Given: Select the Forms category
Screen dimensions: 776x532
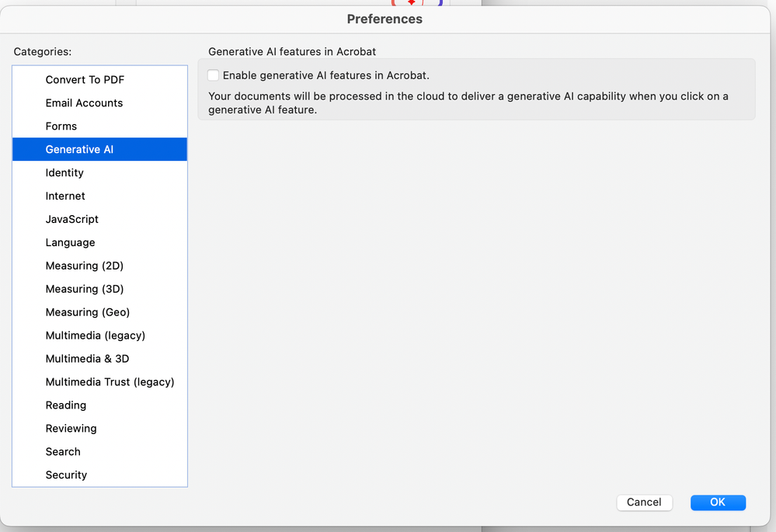Looking at the screenshot, I should coord(61,127).
